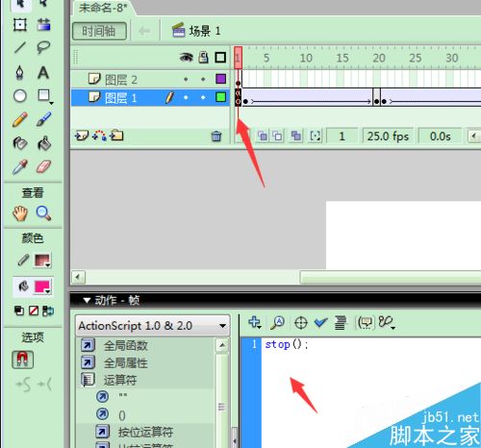Toggle show all layers as outlines

coord(220,58)
